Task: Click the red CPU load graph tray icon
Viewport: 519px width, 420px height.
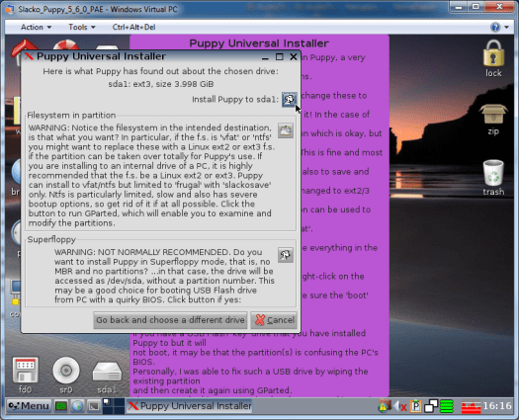Action: [x=471, y=407]
